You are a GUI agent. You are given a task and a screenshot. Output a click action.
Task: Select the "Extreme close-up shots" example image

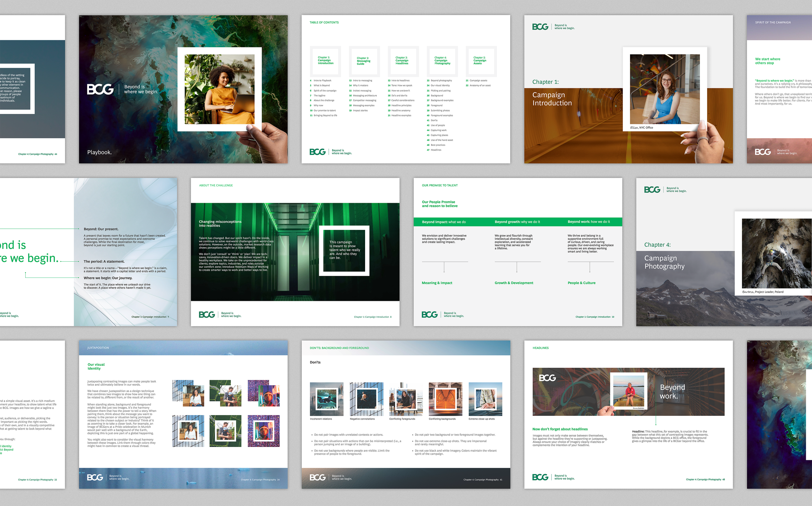485,399
